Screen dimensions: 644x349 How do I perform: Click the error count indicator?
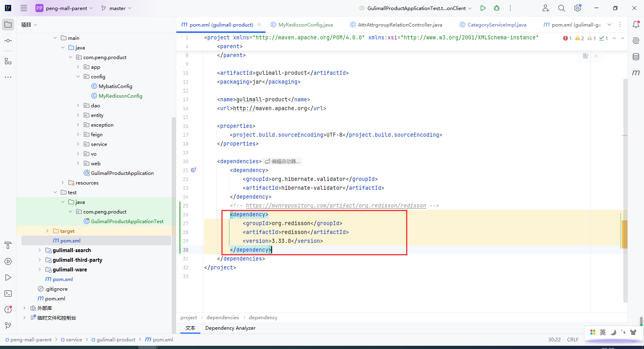tap(568, 38)
